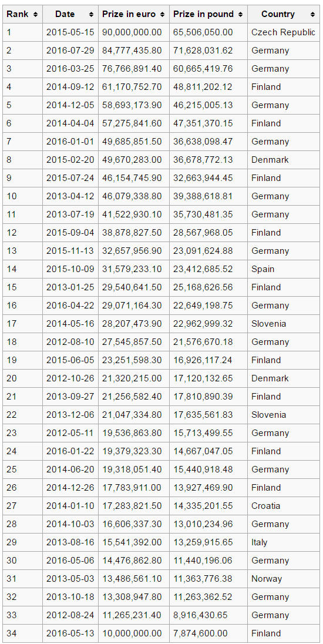Select the Norway country cell

pyautogui.click(x=284, y=579)
